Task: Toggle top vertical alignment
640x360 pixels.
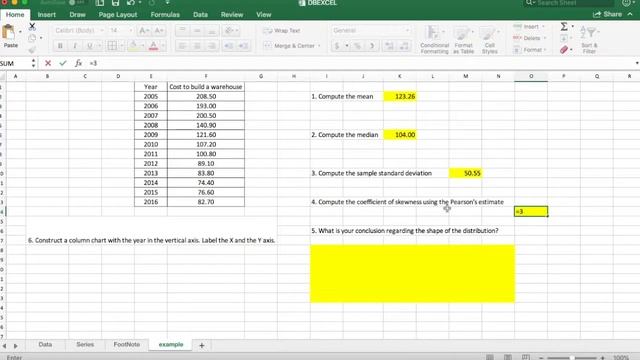Action: 182,31
